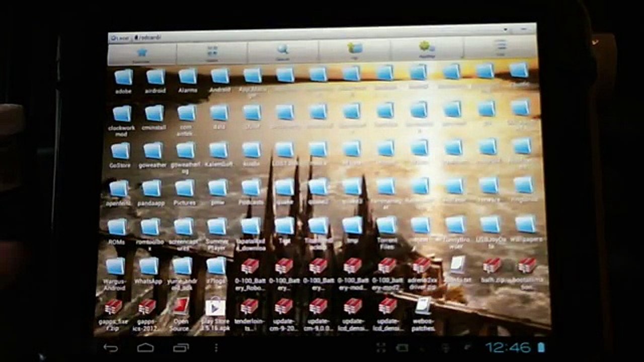Click the Up folder toolbar button
This screenshot has width=644, height=362.
(x=355, y=51)
